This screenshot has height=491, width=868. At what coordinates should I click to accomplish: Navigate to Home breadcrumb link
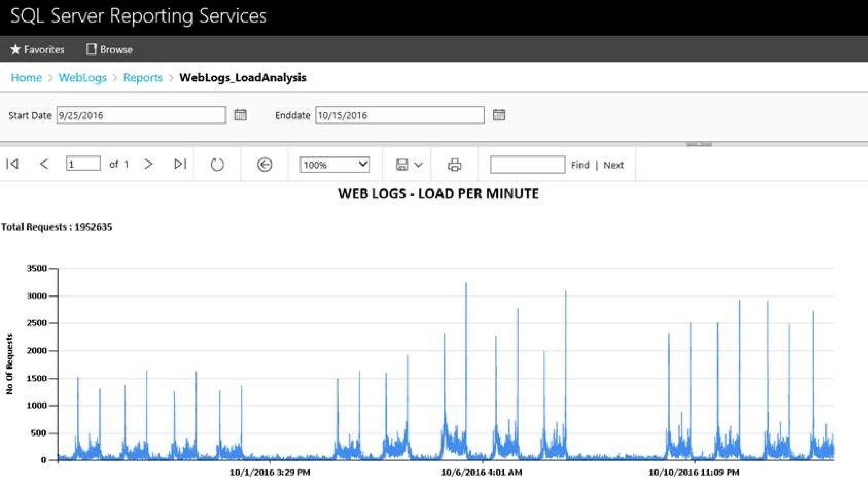(x=26, y=78)
